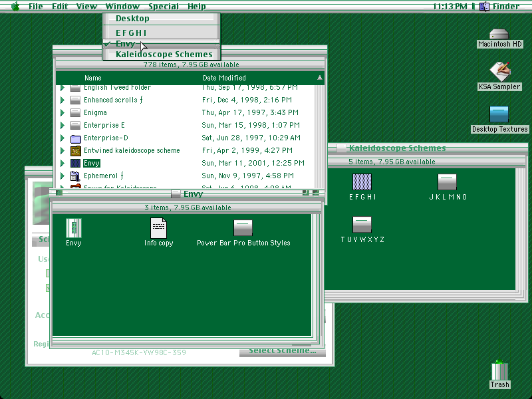Choose Kaleidoscope Schemes from the Window menu
The height and width of the screenshot is (399, 532).
tap(162, 55)
